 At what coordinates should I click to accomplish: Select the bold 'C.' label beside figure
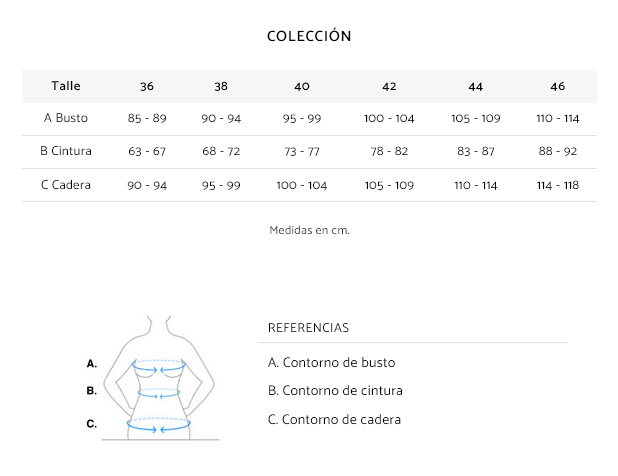[x=92, y=424]
